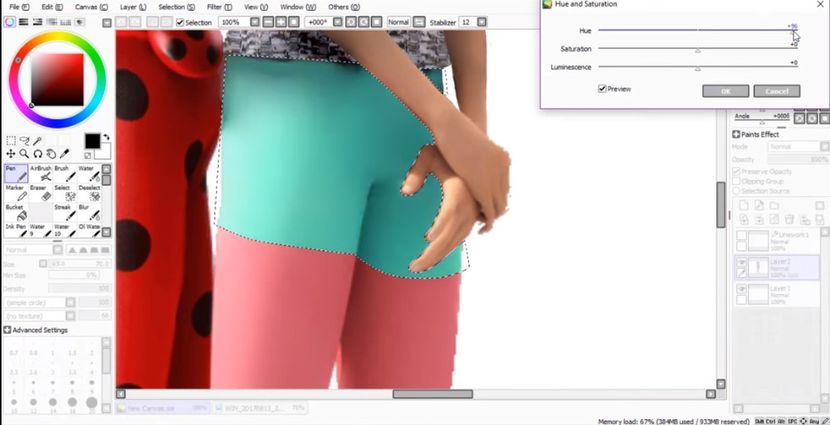Toggle the Preserve Opacity checkbox
Screen dimensions: 830x425
[736, 171]
